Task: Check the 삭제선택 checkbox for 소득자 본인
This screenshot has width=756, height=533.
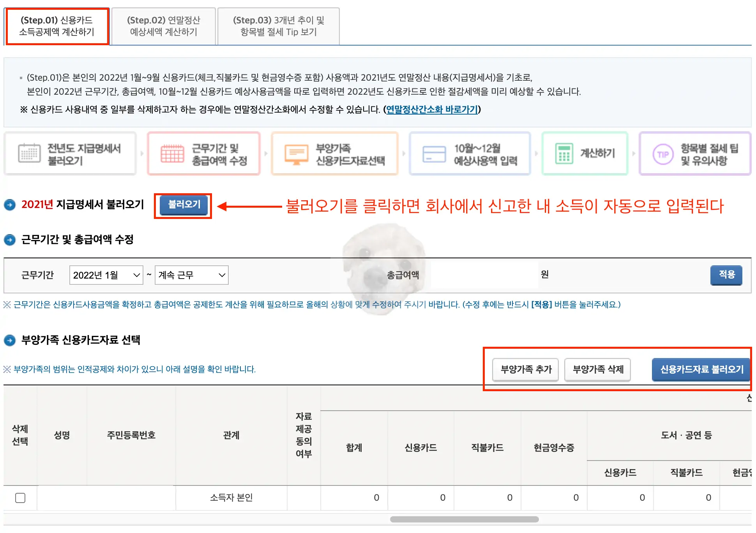Action: (20, 498)
